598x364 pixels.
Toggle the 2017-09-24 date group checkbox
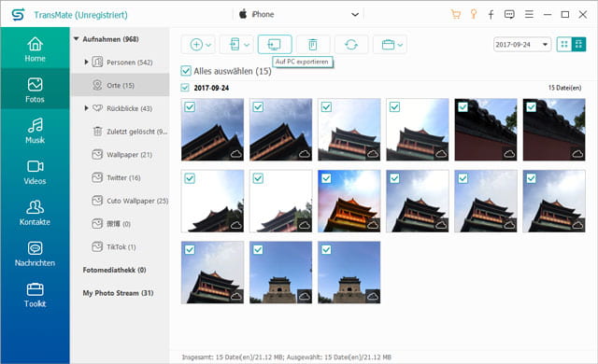click(185, 88)
